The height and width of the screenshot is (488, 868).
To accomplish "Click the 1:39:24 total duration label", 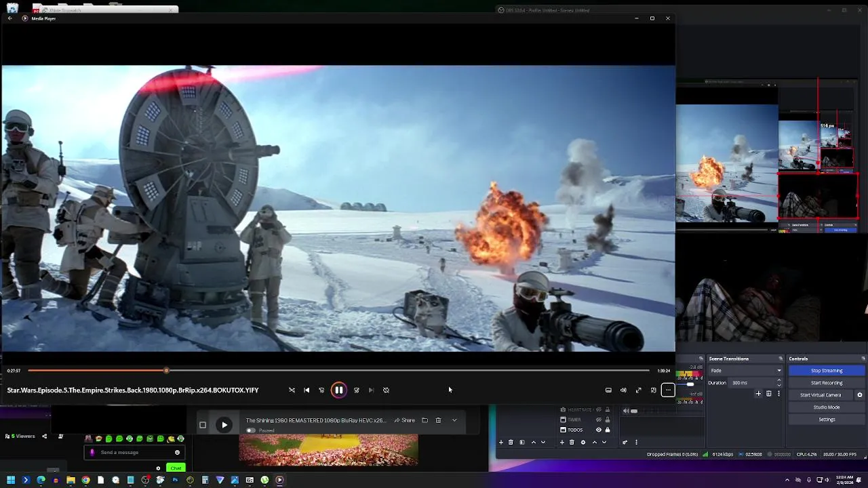I will coord(664,371).
